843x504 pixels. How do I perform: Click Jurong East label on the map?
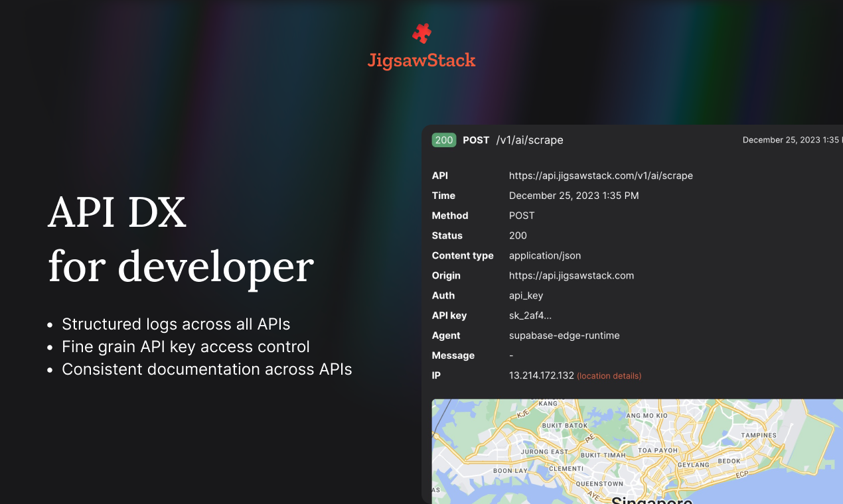point(544,452)
